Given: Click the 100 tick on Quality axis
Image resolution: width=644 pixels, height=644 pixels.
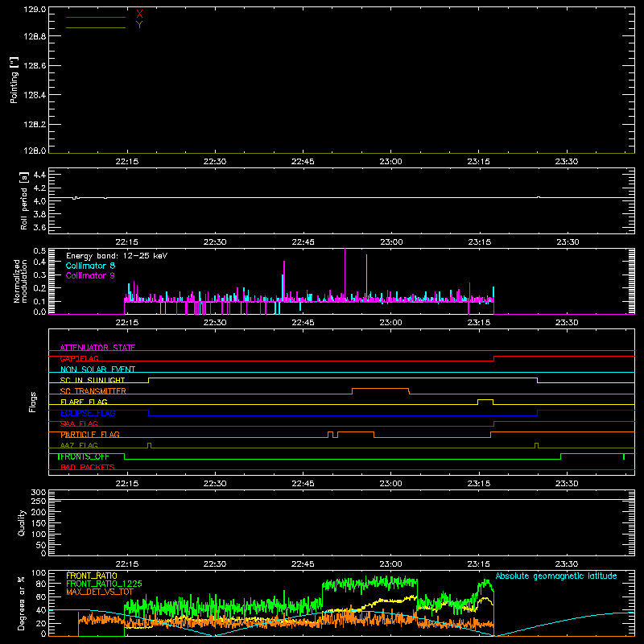Looking at the screenshot, I should (38, 535).
